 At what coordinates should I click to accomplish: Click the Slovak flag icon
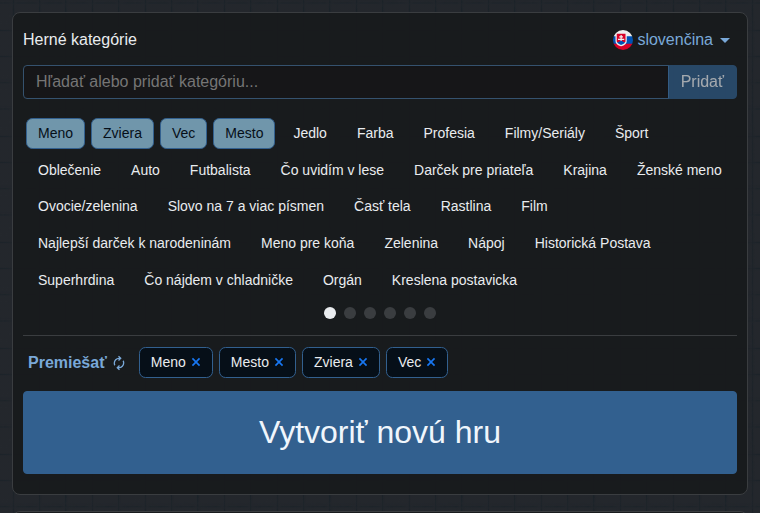(623, 40)
